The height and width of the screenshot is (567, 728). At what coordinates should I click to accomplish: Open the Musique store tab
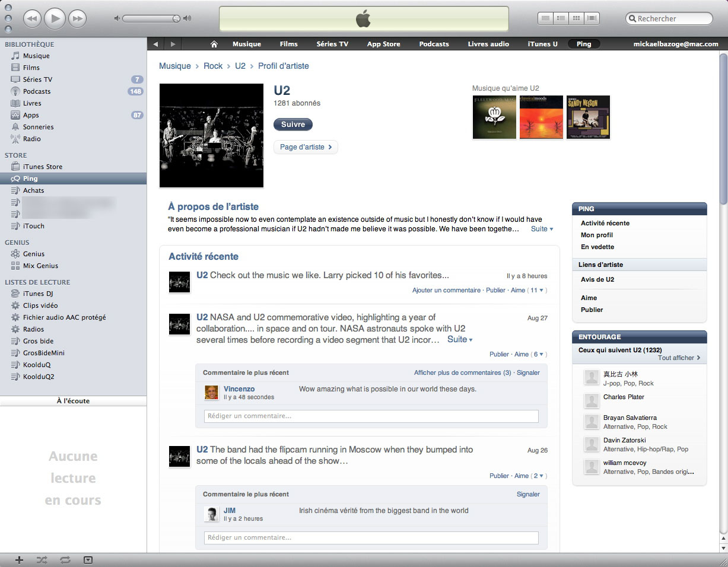click(x=247, y=44)
